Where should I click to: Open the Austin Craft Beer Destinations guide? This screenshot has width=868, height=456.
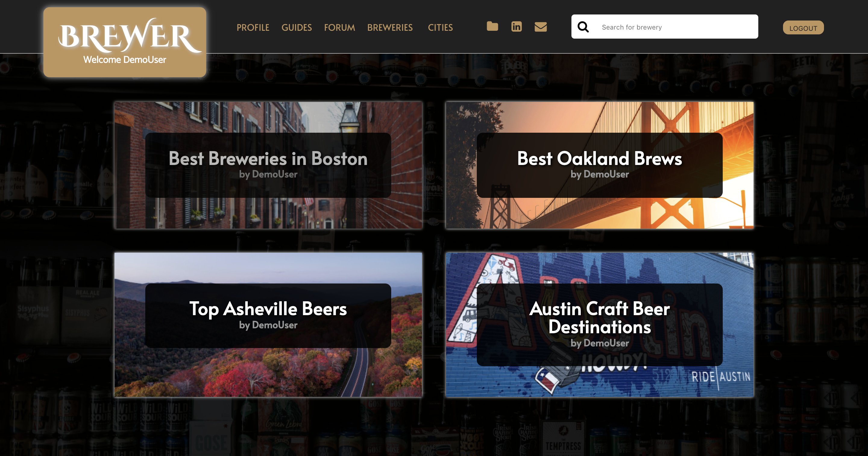tap(599, 317)
